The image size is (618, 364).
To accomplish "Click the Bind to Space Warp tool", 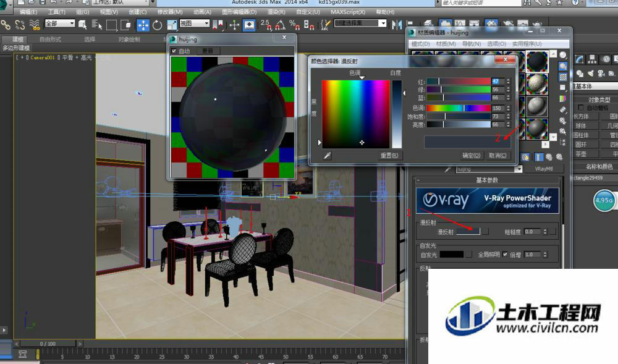I will tap(35, 25).
